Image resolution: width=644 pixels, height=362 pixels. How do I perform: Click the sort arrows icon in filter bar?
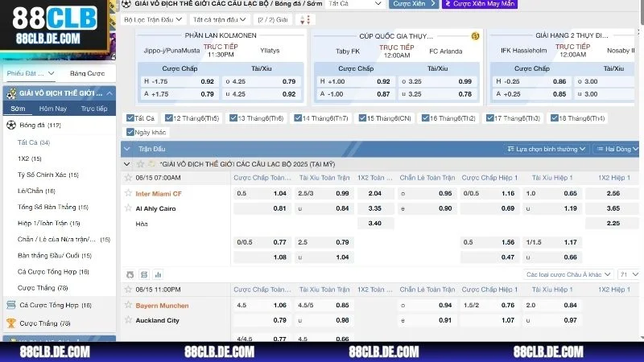(305, 19)
